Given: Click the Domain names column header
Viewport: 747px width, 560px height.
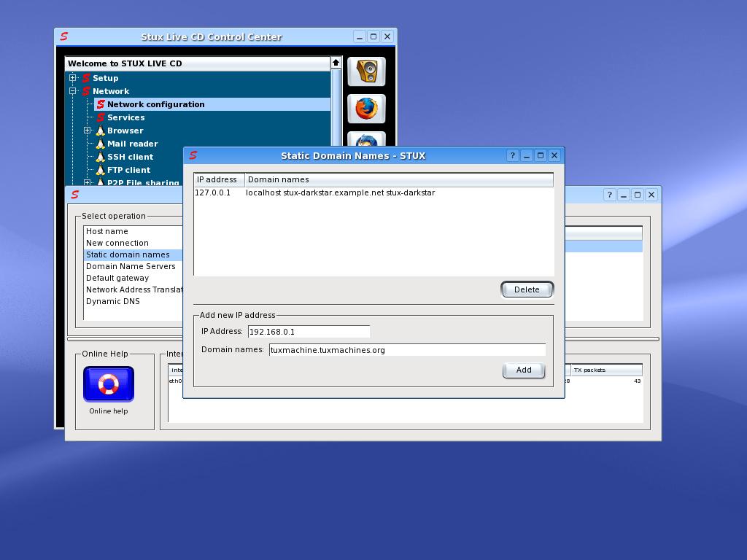Looking at the screenshot, I should tap(399, 179).
